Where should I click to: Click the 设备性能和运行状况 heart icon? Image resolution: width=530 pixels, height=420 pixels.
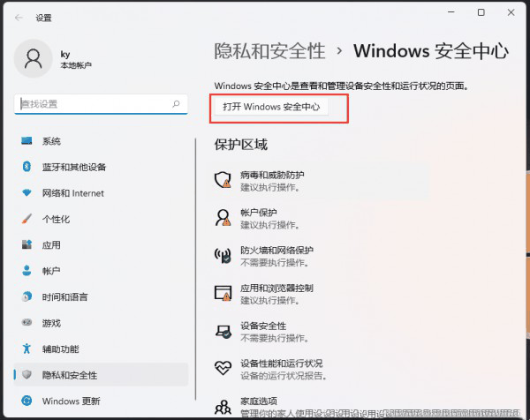(223, 368)
